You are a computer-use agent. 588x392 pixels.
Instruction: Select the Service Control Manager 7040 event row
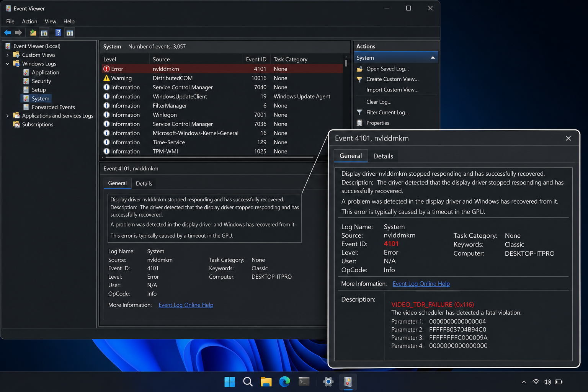[x=222, y=87]
